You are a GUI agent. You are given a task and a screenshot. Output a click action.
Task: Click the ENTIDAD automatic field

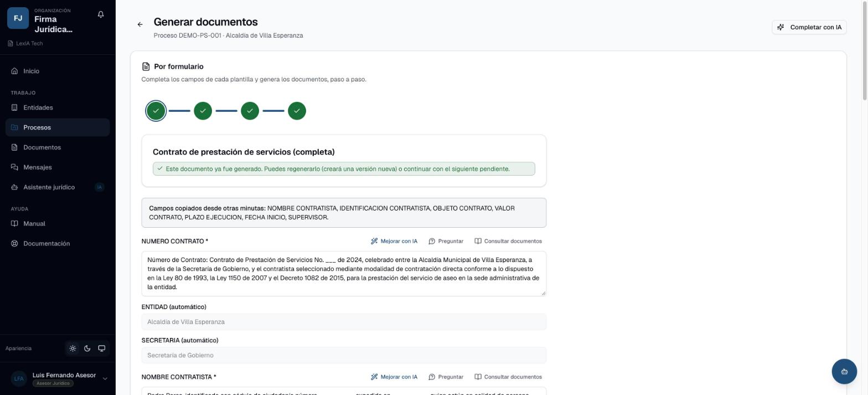(x=344, y=322)
